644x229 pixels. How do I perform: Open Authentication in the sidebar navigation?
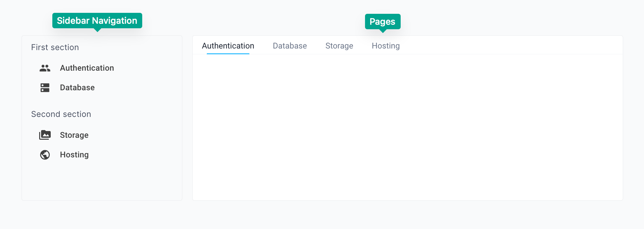point(87,68)
